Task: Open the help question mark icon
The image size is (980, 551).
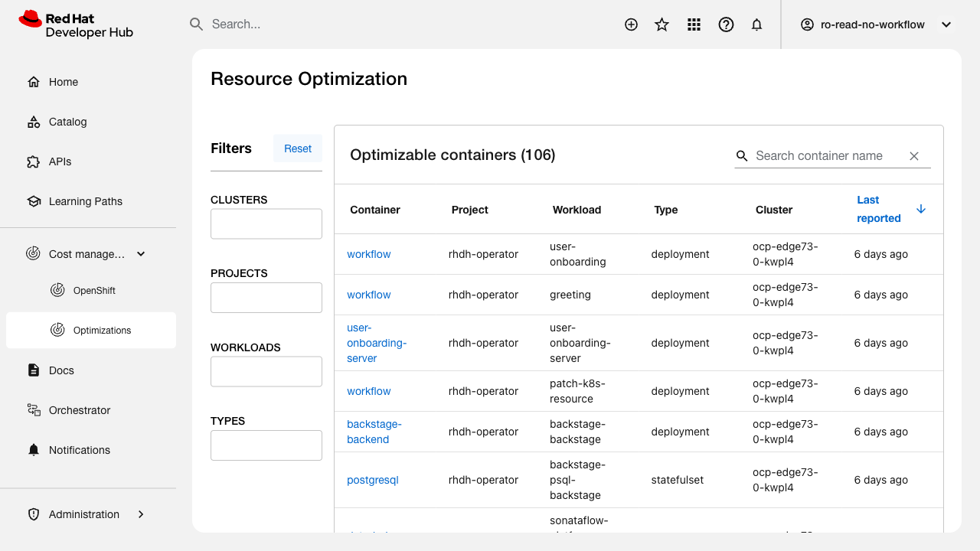Action: [x=726, y=24]
